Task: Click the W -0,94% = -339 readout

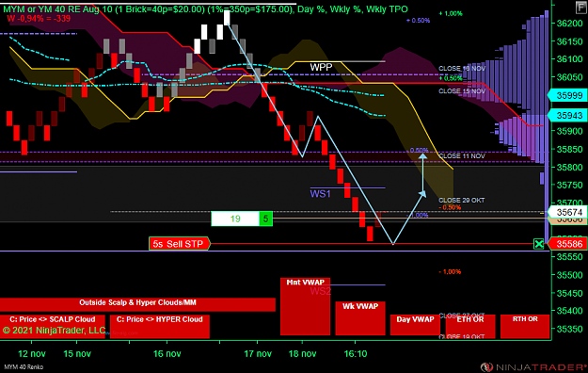Action: (39, 19)
